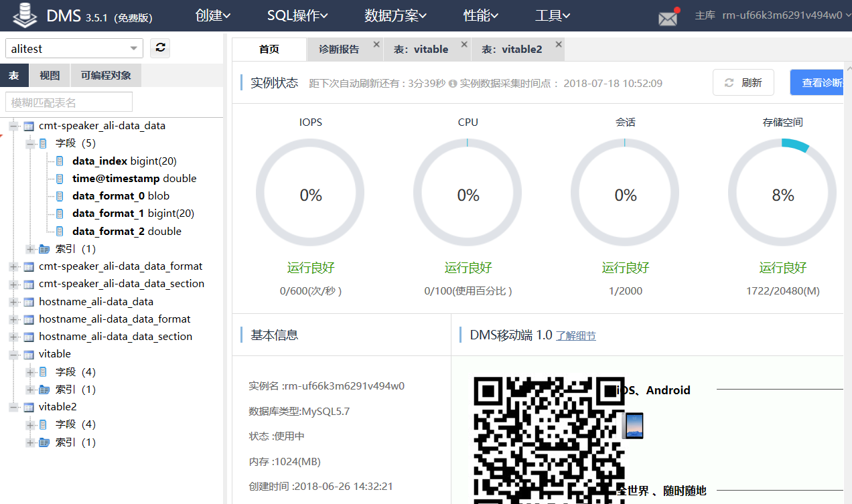The height and width of the screenshot is (504, 852).
Task: Open the 数据方案 menu
Action: (x=396, y=15)
